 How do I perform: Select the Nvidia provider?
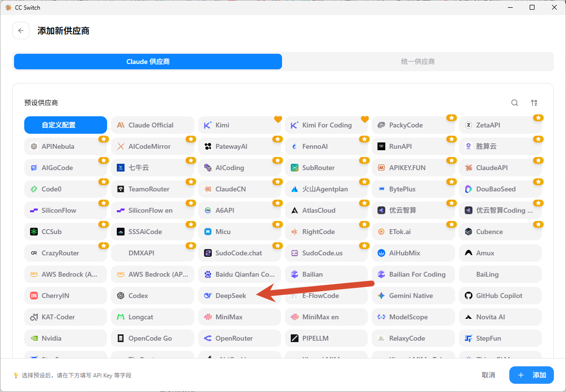[x=66, y=338]
